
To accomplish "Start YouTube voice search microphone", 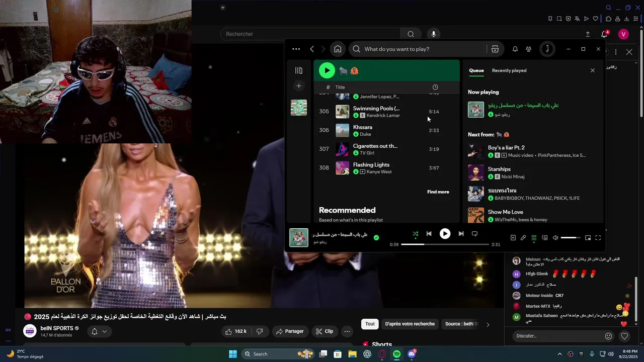I will point(434,34).
